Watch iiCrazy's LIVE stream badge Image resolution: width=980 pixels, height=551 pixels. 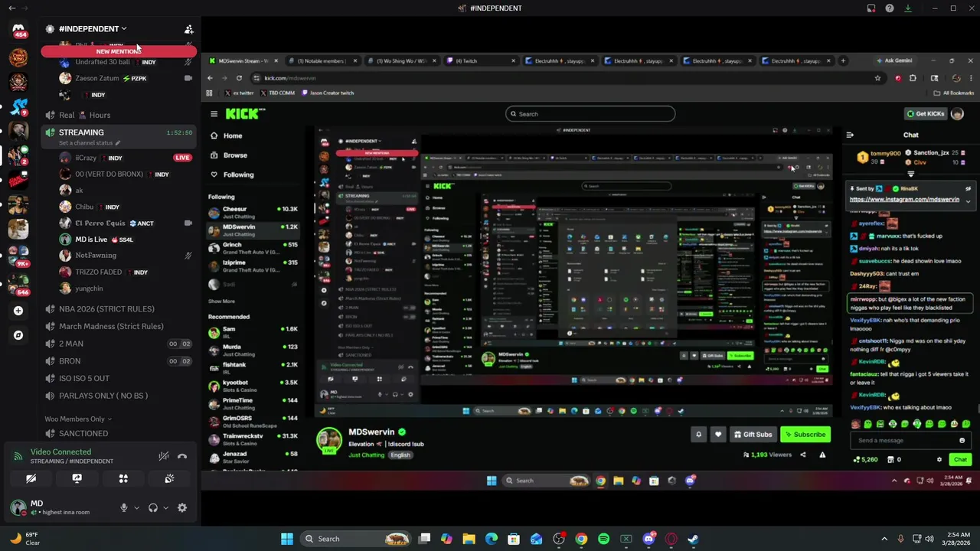[x=181, y=158]
